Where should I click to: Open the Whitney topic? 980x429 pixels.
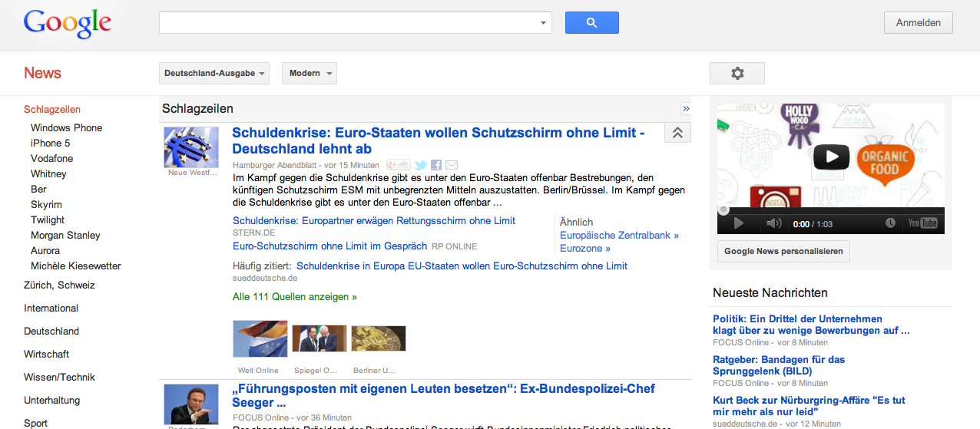point(48,174)
